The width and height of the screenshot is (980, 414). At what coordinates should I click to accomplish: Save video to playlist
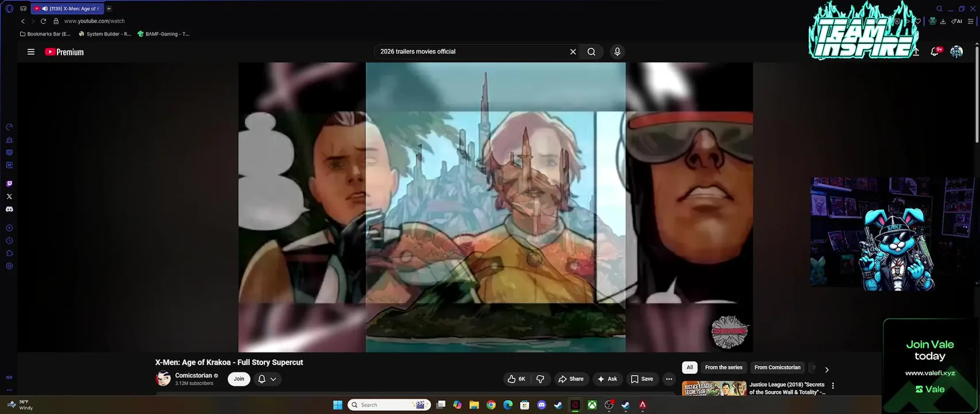click(642, 379)
